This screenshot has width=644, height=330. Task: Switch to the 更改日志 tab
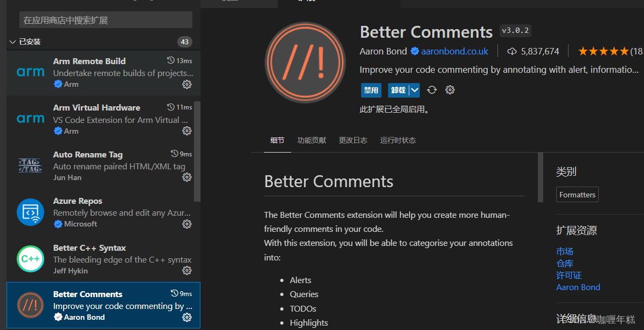click(x=353, y=141)
